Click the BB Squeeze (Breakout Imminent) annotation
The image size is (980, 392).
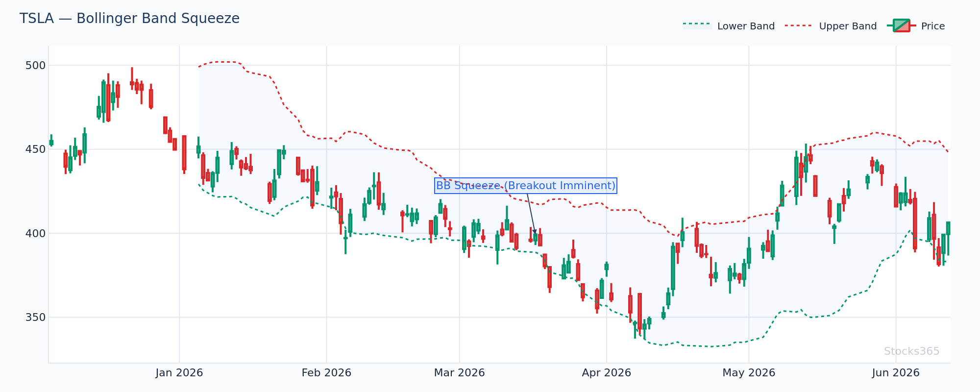point(526,186)
